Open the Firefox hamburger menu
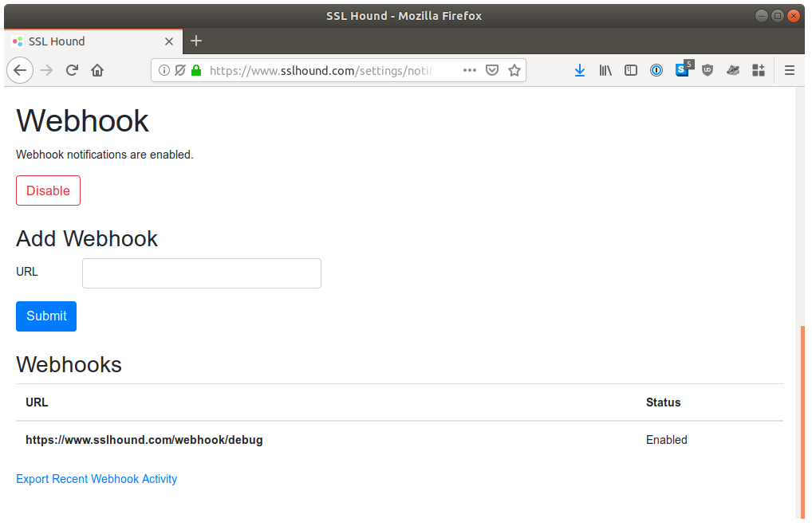812x526 pixels. [x=789, y=70]
